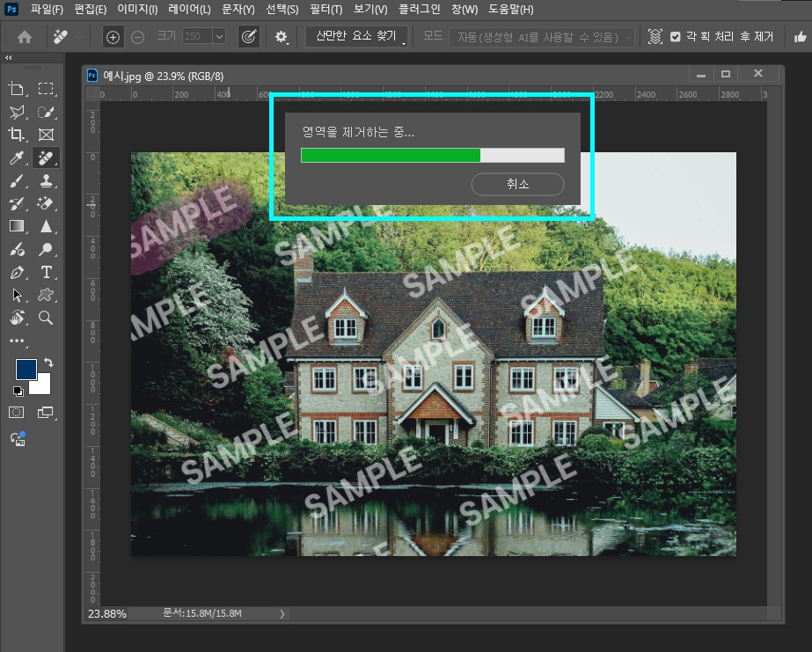812x652 pixels.
Task: Open the Edit Toolbar three-dots menu
Action: [17, 341]
